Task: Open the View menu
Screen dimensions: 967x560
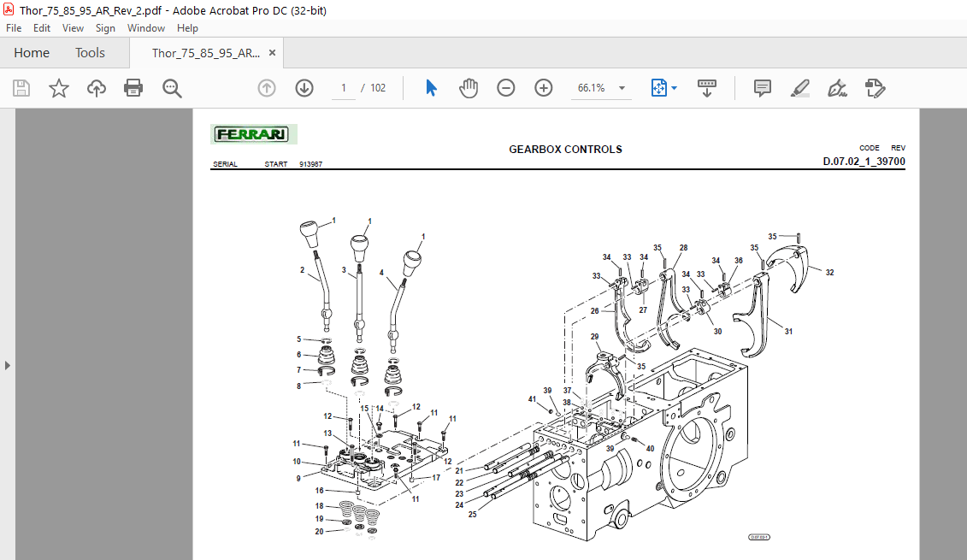Action: [73, 27]
